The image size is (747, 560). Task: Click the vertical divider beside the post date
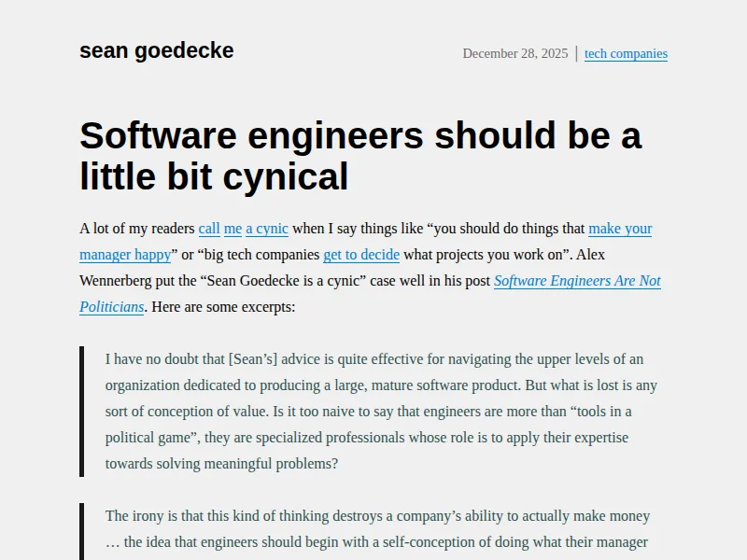[576, 53]
